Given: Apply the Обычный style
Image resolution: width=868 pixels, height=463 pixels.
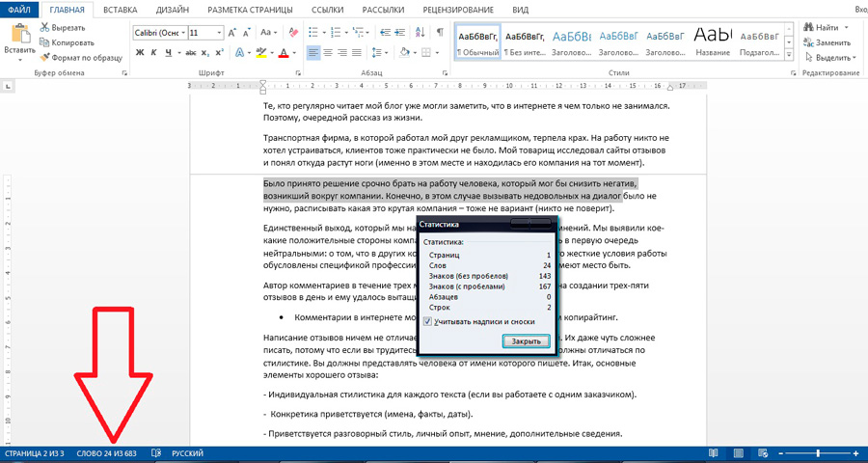Looking at the screenshot, I should (477, 42).
